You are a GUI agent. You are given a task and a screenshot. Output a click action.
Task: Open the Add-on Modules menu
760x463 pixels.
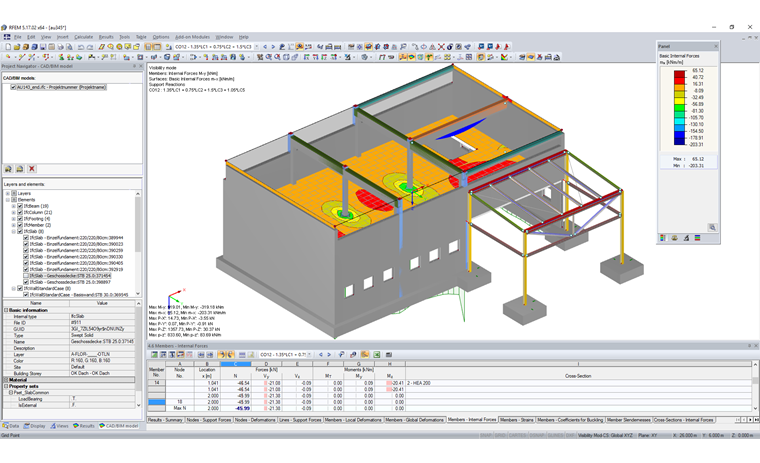pyautogui.click(x=192, y=37)
